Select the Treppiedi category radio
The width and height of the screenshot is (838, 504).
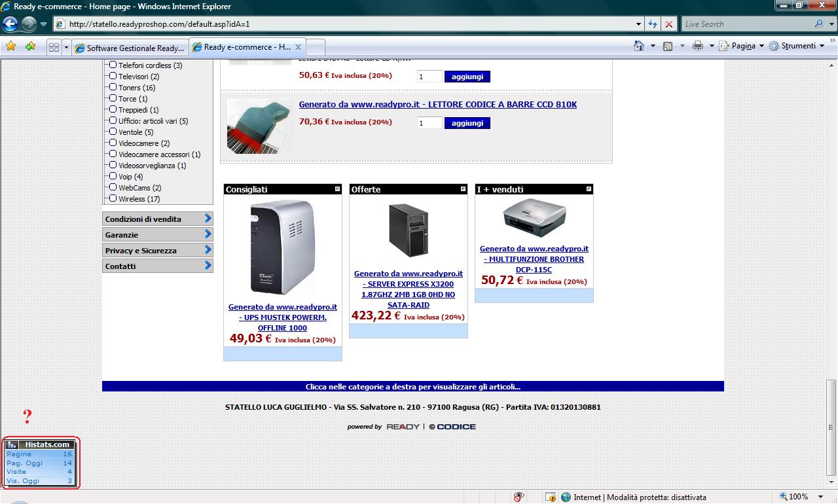[x=113, y=109]
